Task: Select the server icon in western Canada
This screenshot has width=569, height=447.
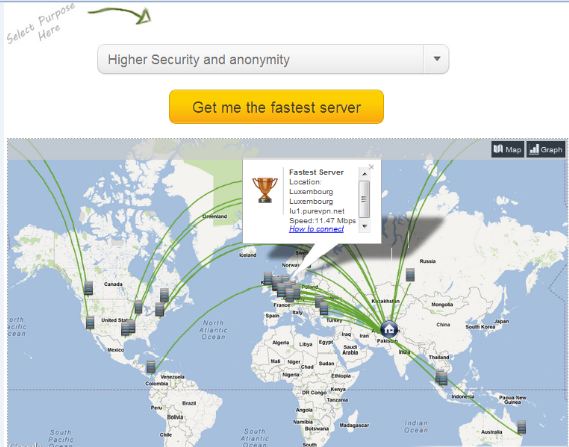Action: coord(88,288)
